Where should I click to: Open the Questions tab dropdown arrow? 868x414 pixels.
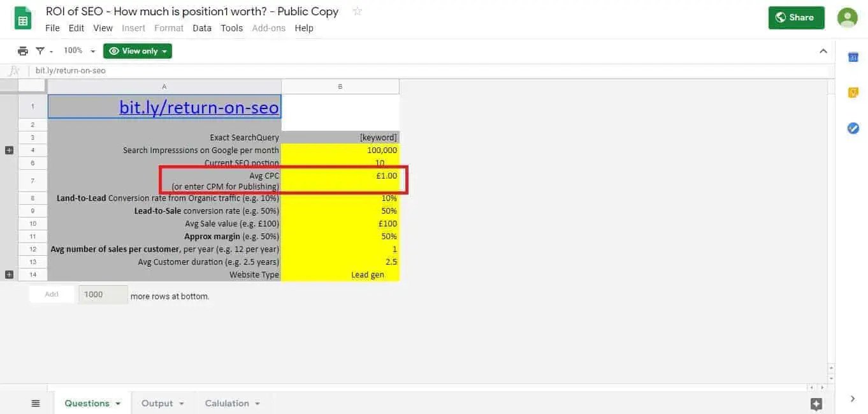[118, 404]
